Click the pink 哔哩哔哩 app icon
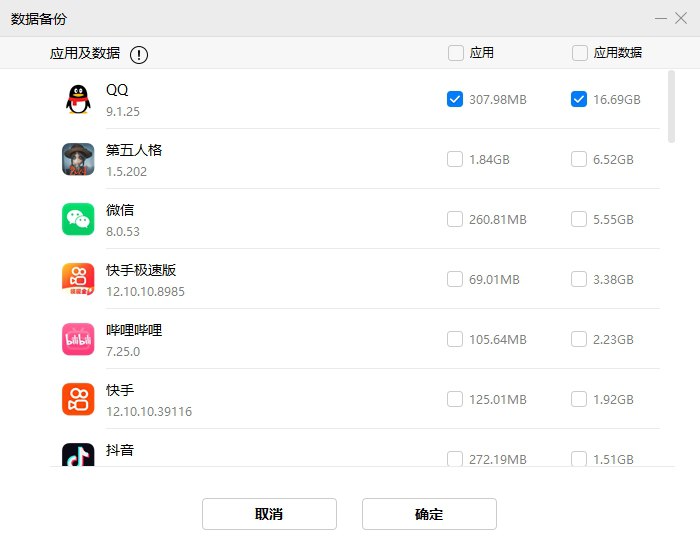Image resolution: width=700 pixels, height=560 pixels. click(78, 339)
